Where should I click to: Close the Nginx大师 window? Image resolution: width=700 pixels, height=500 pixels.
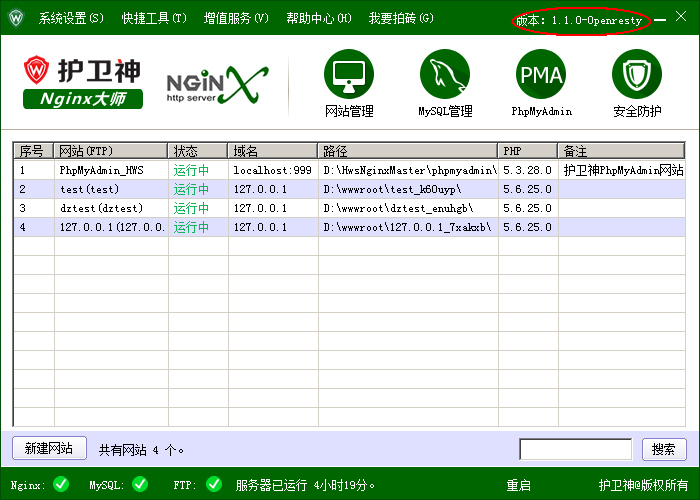coord(681,17)
